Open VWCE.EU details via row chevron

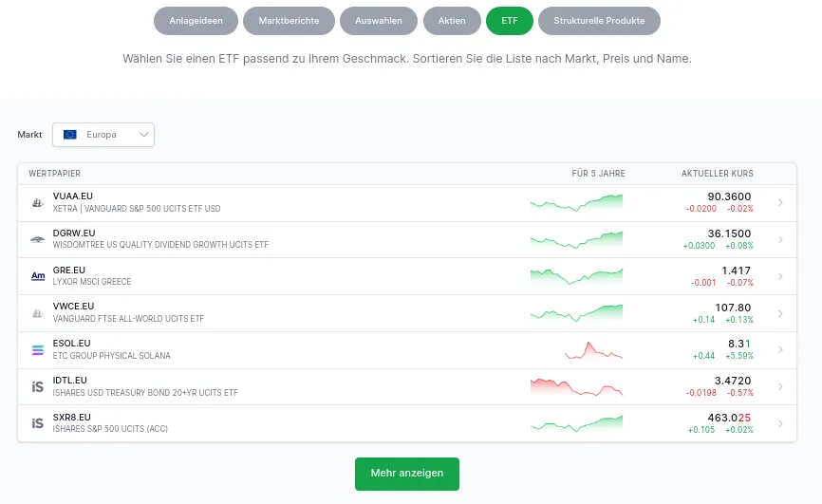(x=780, y=313)
